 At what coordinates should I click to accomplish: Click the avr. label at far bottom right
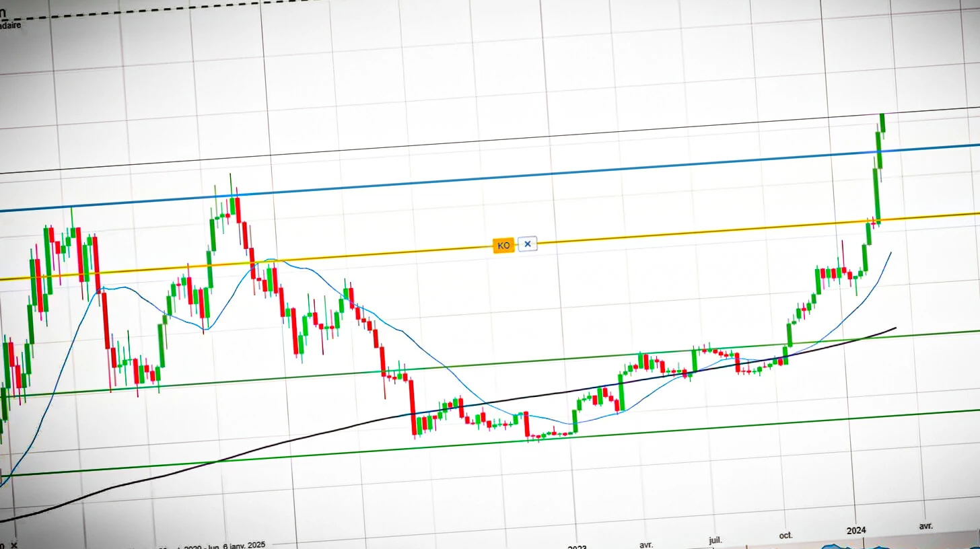(x=927, y=528)
